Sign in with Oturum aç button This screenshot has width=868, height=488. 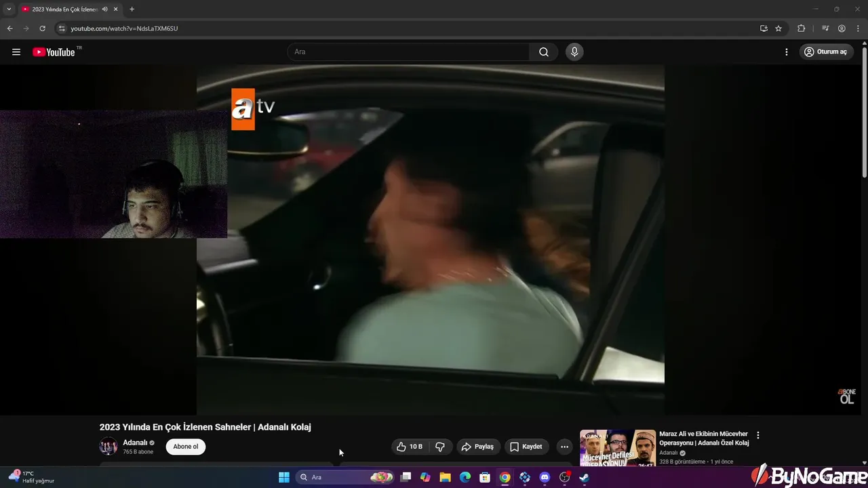[x=825, y=52]
